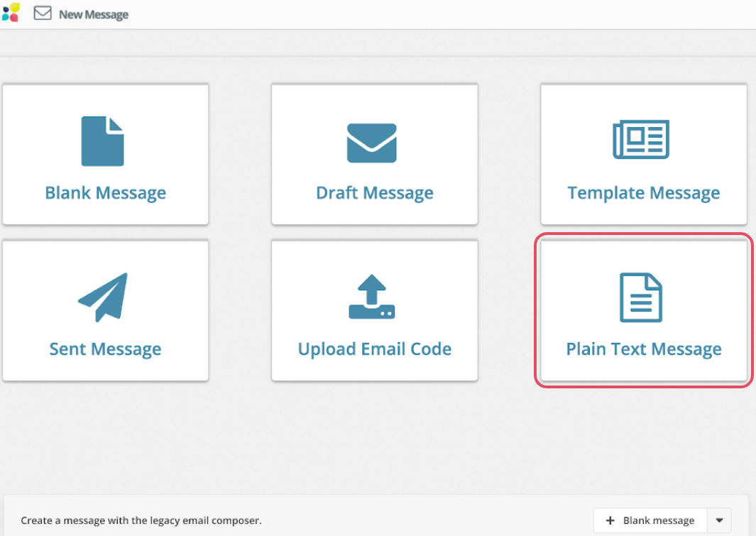Choose the Upload Email Code label

click(x=374, y=349)
